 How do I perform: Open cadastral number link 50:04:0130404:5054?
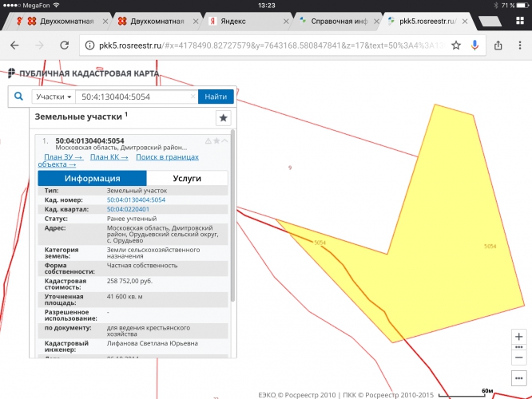[x=136, y=200]
